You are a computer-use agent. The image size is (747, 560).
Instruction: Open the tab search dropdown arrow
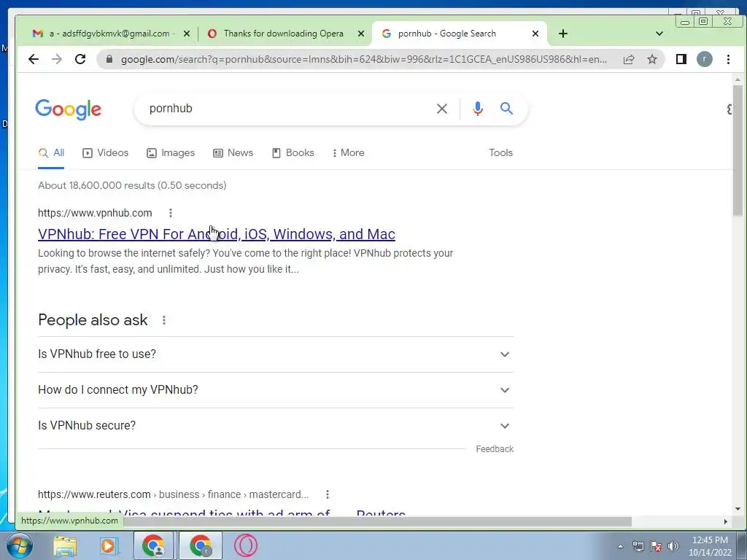tap(659, 34)
